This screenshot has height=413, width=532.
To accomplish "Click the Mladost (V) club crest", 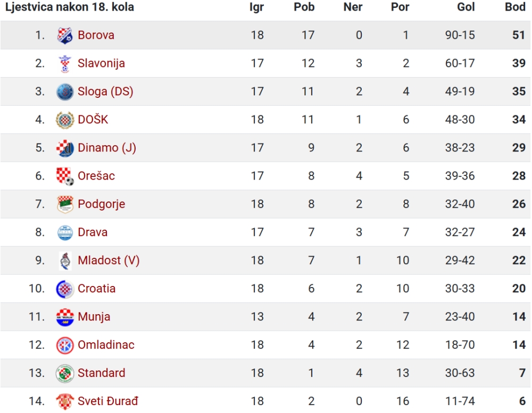I will 65,260.
